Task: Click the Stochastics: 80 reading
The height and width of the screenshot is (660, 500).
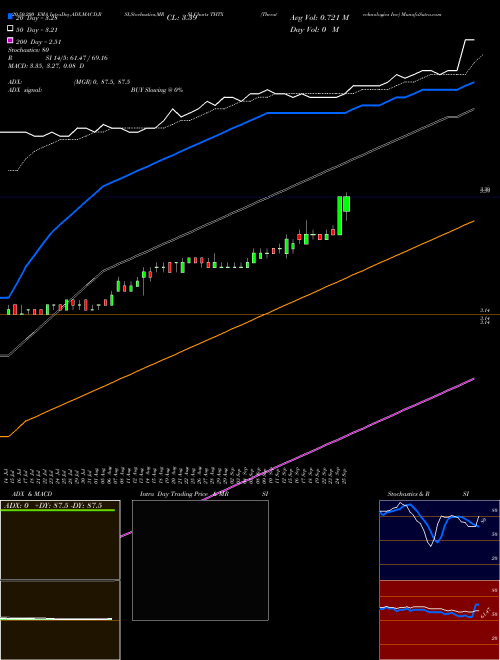Action: (x=29, y=50)
